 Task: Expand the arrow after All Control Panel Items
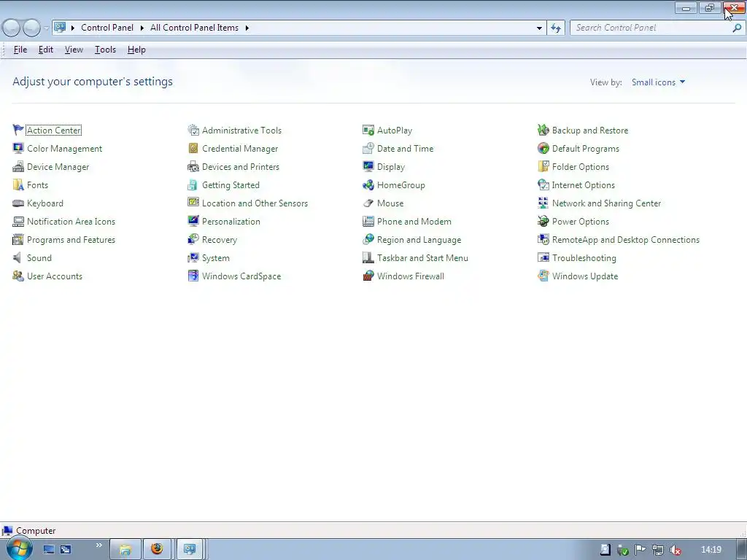click(x=247, y=28)
